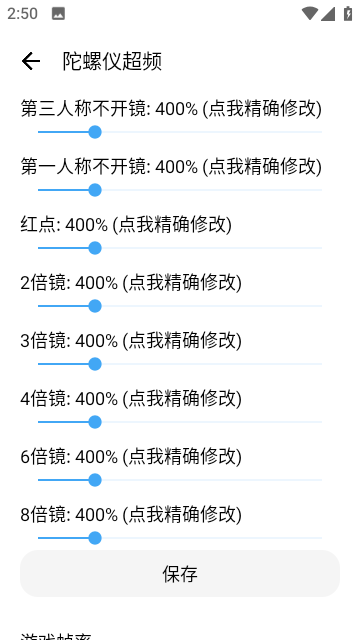Open precise edit for 第一人称不开镜 label
The height and width of the screenshot is (640, 360).
coord(171,167)
